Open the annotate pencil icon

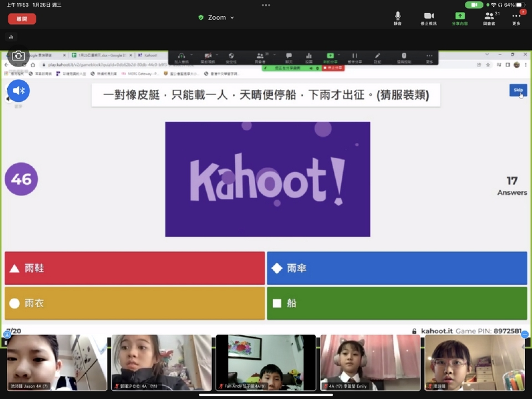(x=377, y=58)
